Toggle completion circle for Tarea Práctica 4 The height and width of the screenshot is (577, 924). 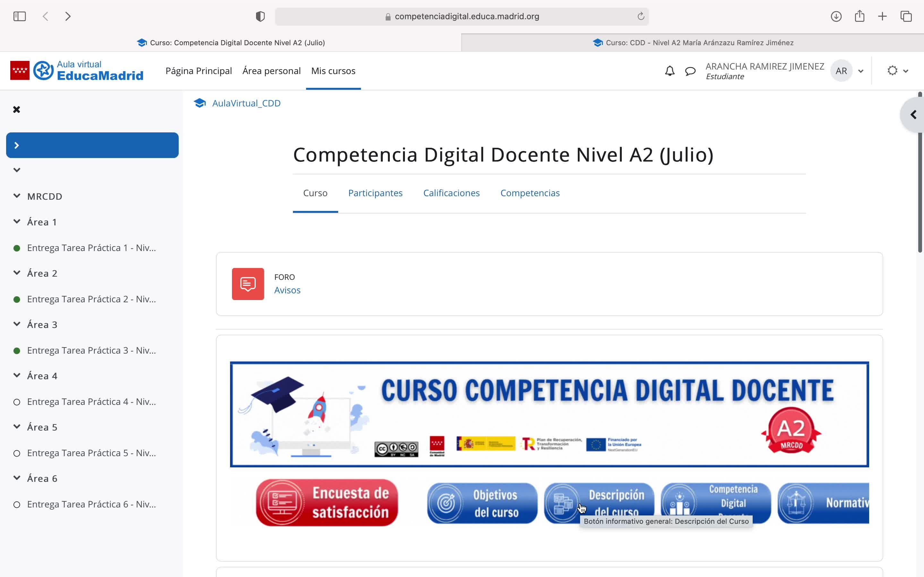click(17, 402)
